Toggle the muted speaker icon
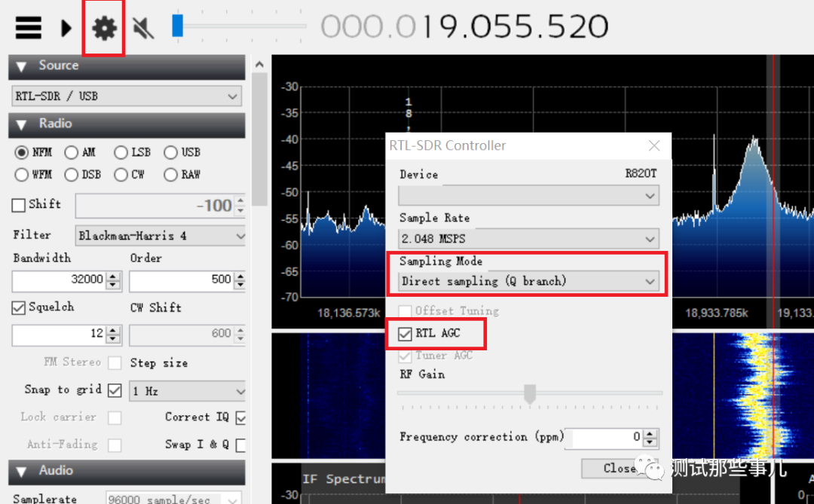Image resolution: width=814 pixels, height=504 pixels. tap(142, 28)
